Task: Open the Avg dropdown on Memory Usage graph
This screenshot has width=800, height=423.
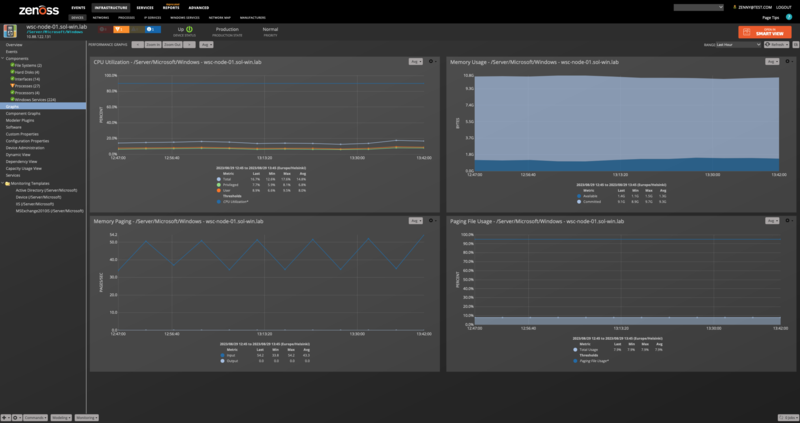Action: click(772, 62)
